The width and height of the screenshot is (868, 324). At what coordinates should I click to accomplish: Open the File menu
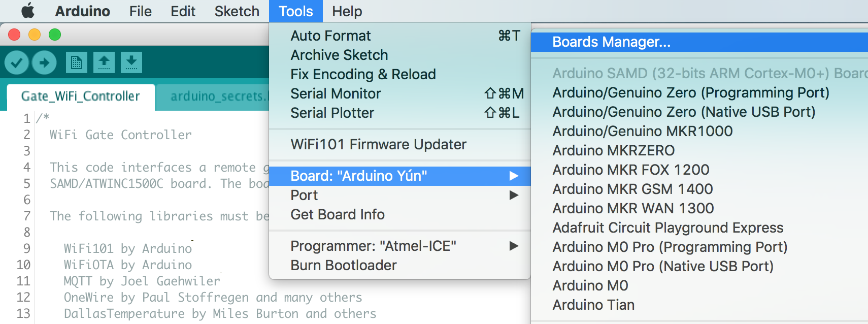click(141, 11)
